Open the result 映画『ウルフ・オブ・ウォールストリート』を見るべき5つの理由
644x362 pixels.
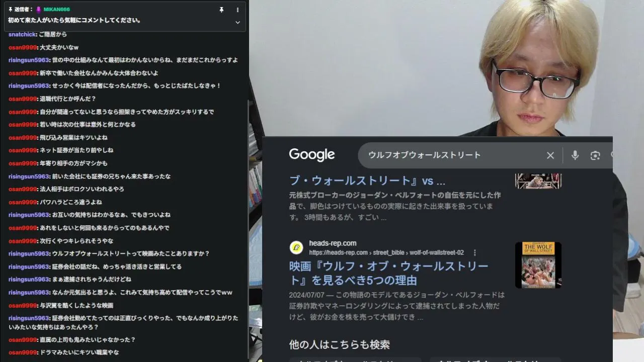coord(389,273)
